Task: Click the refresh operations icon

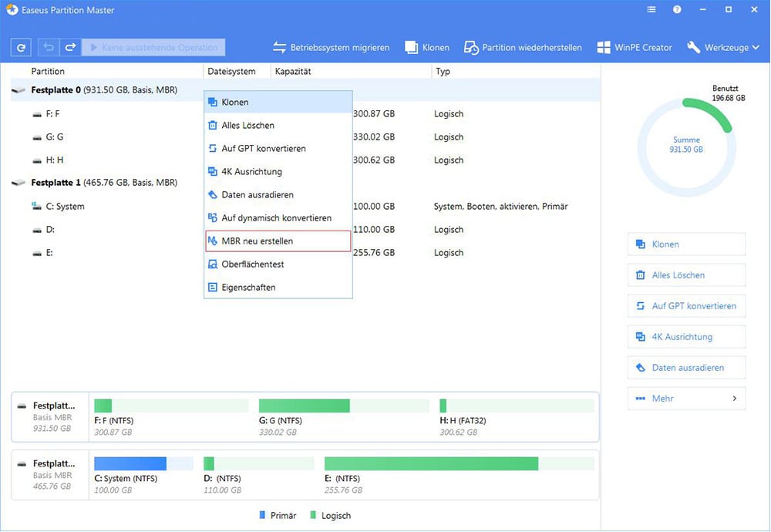Action: coord(20,47)
